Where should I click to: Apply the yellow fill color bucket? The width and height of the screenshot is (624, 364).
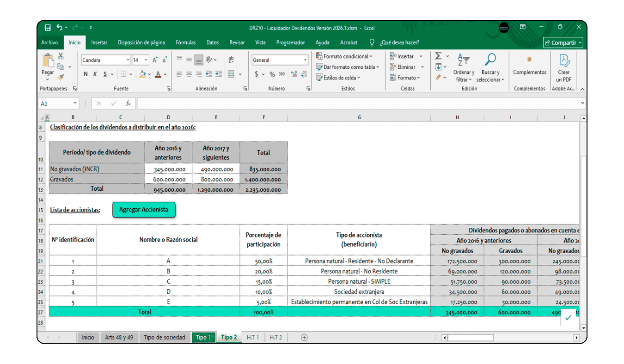point(142,74)
